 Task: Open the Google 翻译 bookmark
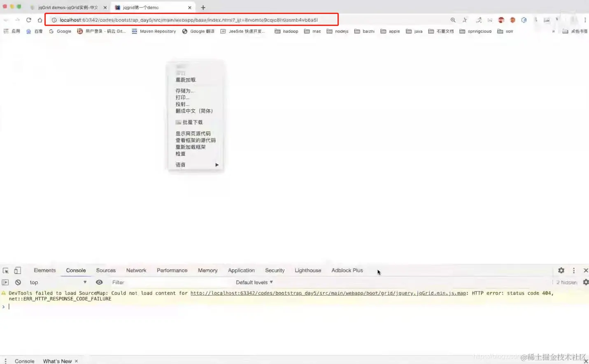tap(198, 31)
